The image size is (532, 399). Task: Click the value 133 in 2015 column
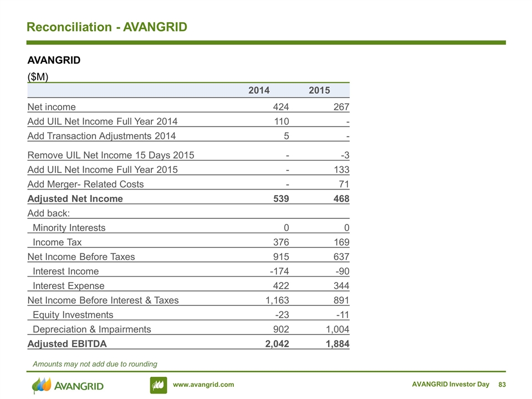(x=342, y=170)
